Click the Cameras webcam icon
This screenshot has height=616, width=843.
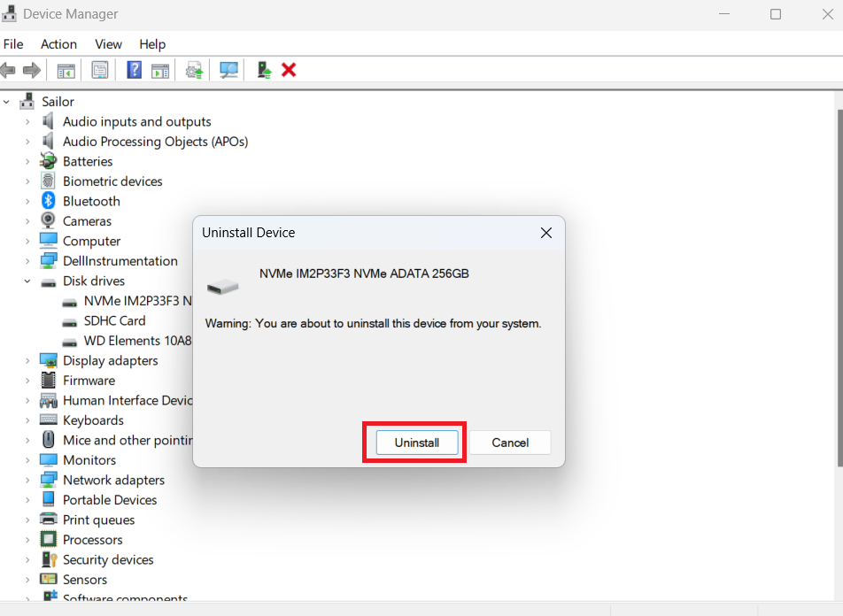(x=48, y=220)
